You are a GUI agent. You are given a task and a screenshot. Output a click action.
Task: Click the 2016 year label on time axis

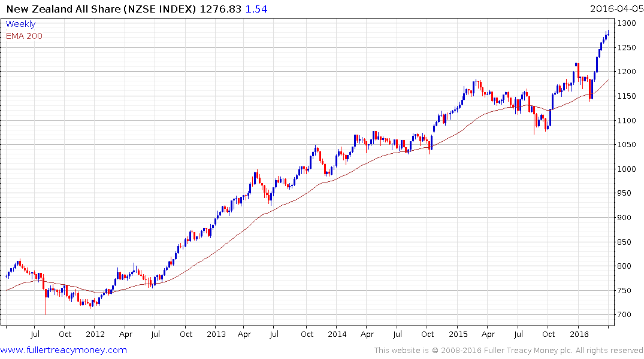pos(579,334)
